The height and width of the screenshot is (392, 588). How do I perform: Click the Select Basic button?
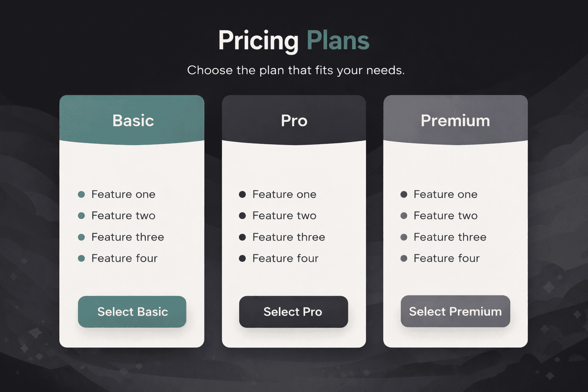point(132,312)
